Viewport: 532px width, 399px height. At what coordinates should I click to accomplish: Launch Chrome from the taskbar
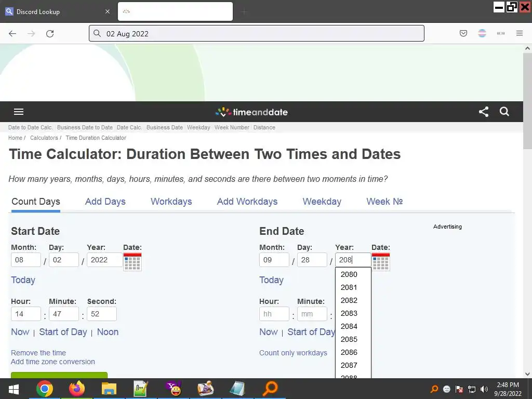pos(45,389)
